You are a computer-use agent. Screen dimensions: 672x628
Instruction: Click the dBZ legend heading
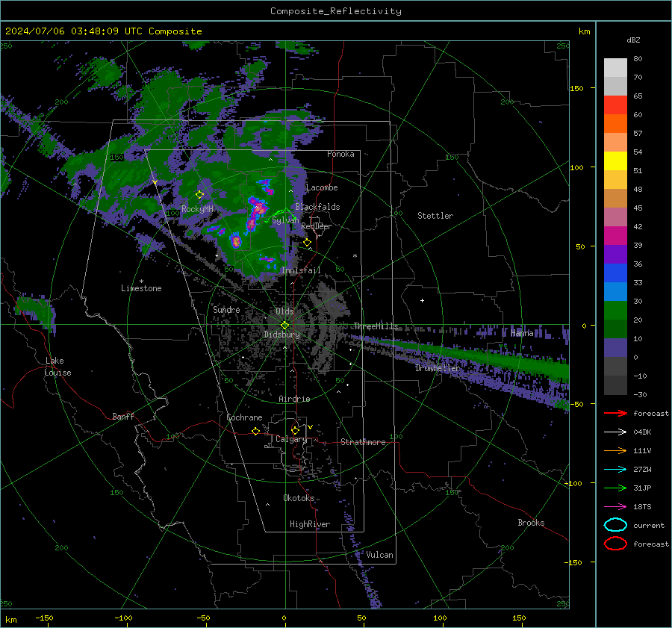pos(633,40)
